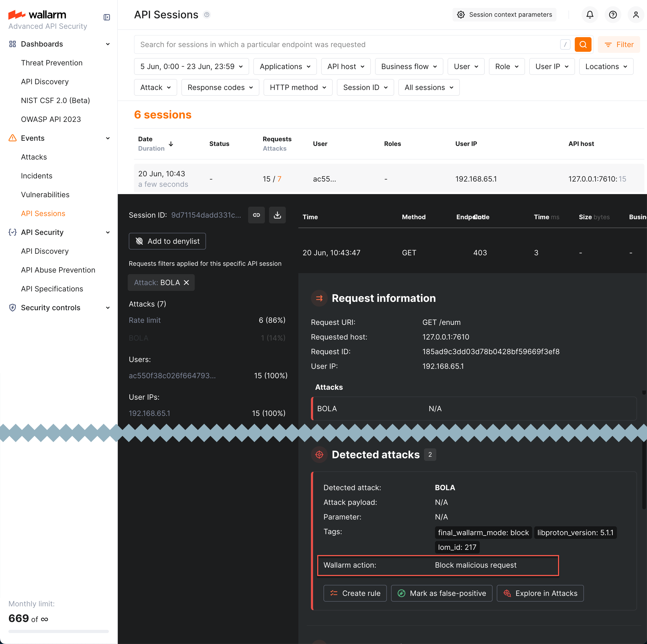Toggle the Filter panel button
647x644 pixels.
point(618,44)
